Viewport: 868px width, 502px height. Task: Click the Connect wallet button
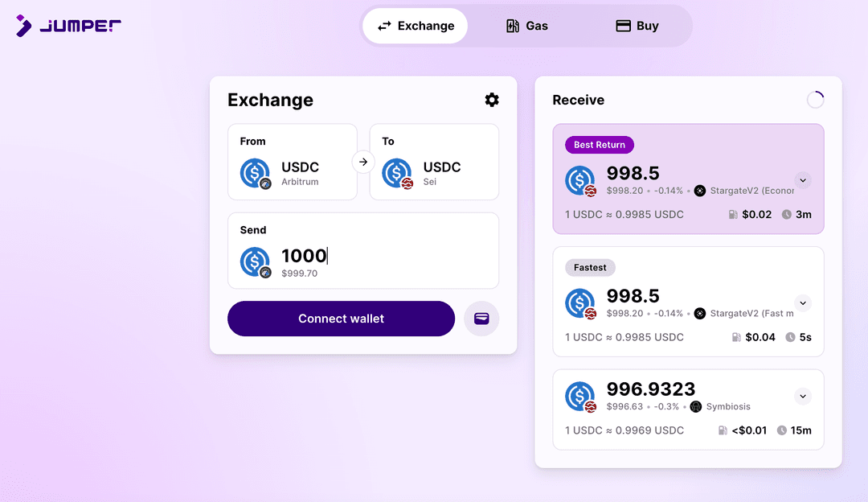(341, 319)
